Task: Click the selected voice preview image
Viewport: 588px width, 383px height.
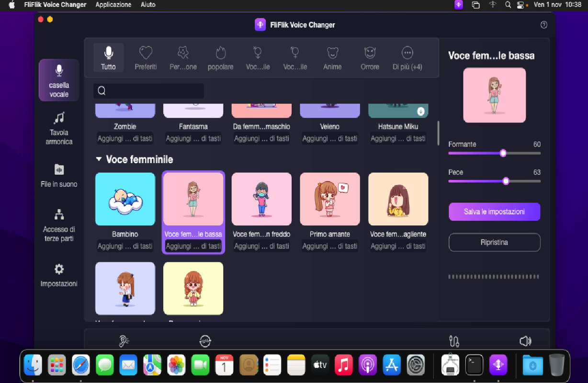Action: click(x=494, y=95)
